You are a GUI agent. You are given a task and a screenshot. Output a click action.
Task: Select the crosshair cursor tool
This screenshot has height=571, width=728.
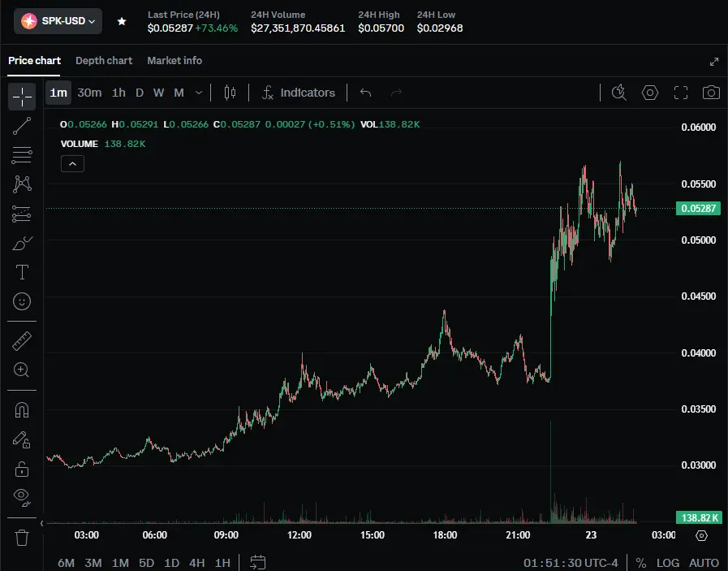pyautogui.click(x=22, y=97)
